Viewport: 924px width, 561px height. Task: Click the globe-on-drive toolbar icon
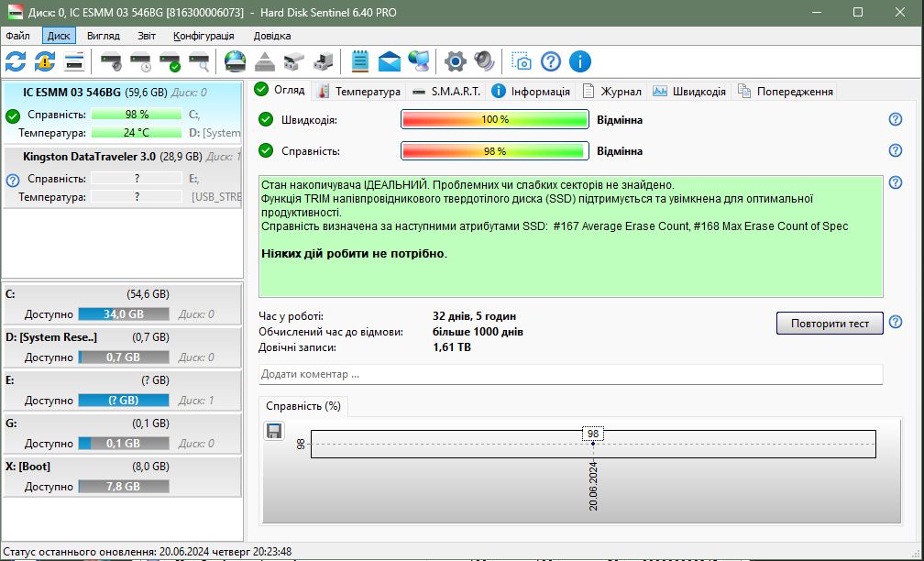[235, 61]
